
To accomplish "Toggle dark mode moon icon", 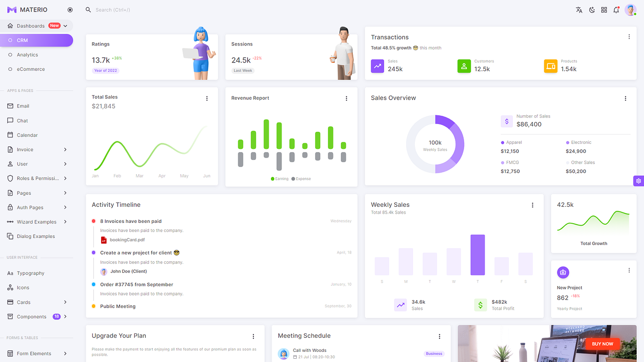I will (x=592, y=10).
